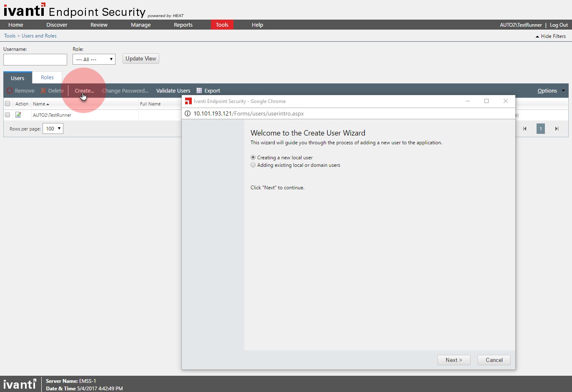The height and width of the screenshot is (392, 572).
Task: Open the Home menu
Action: [x=16, y=25]
